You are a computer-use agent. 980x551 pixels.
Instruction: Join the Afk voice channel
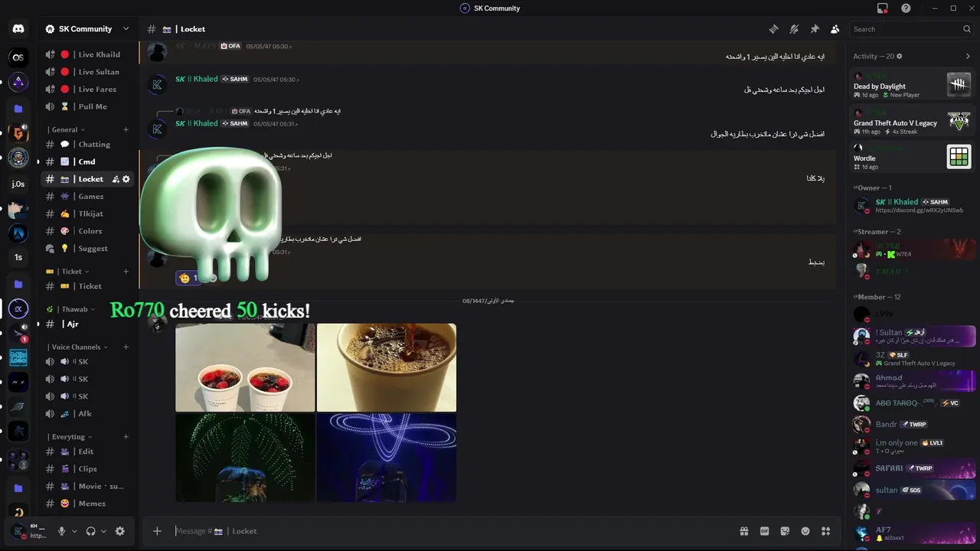click(x=88, y=414)
